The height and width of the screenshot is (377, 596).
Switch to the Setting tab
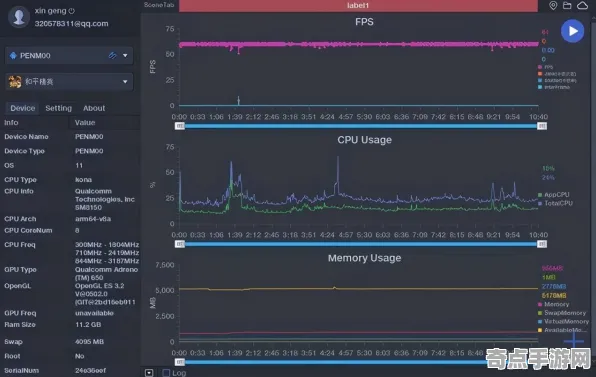(x=59, y=108)
